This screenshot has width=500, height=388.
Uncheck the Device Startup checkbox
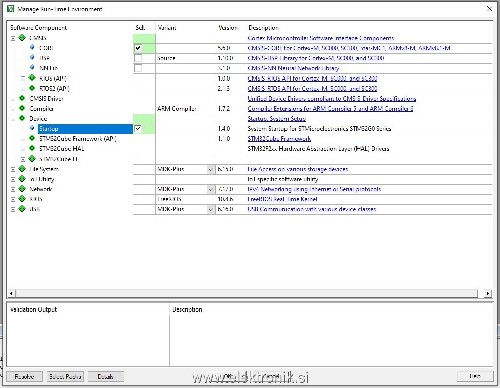138,129
